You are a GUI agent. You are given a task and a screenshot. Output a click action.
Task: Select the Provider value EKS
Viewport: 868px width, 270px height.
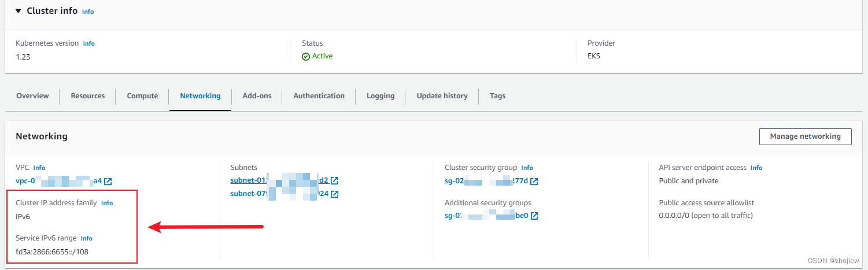pos(594,56)
